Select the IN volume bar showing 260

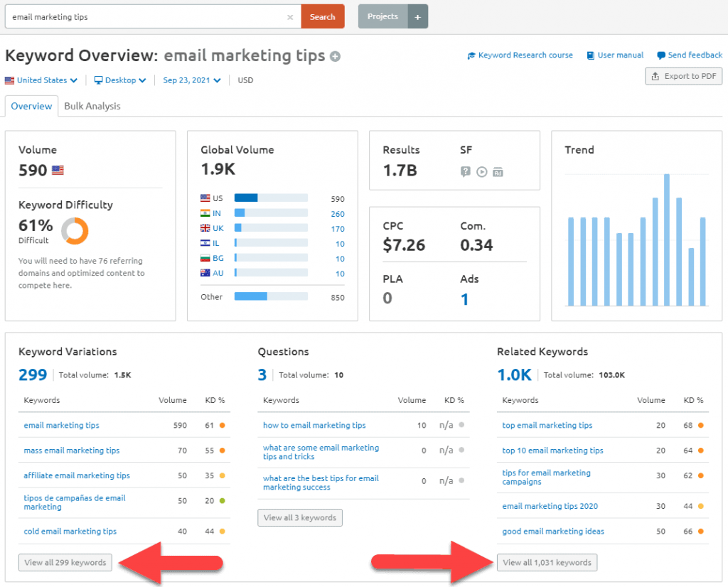tap(271, 213)
